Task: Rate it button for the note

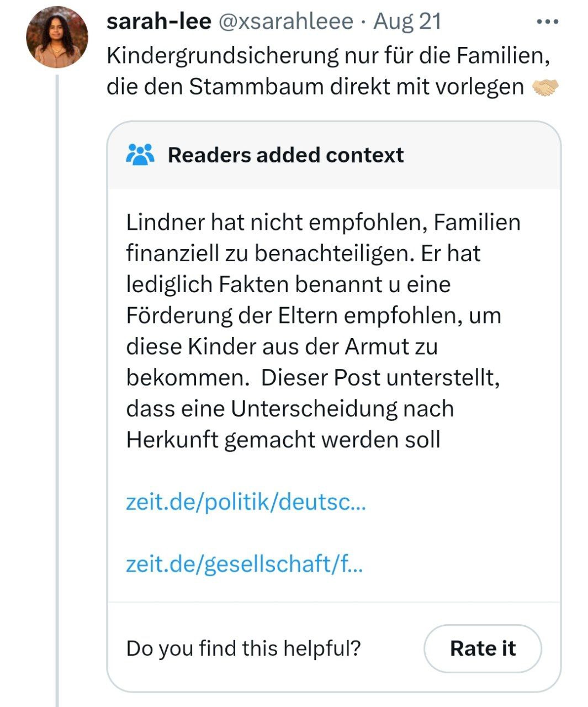Action: click(483, 648)
